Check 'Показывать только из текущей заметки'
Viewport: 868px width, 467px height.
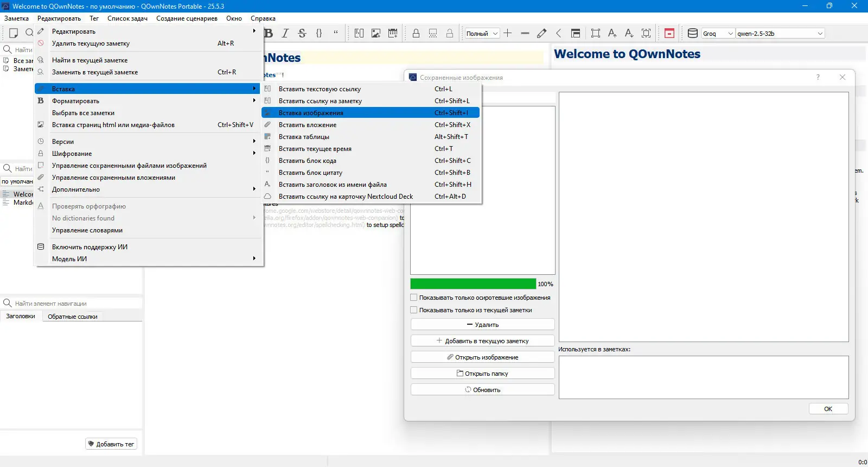click(414, 310)
